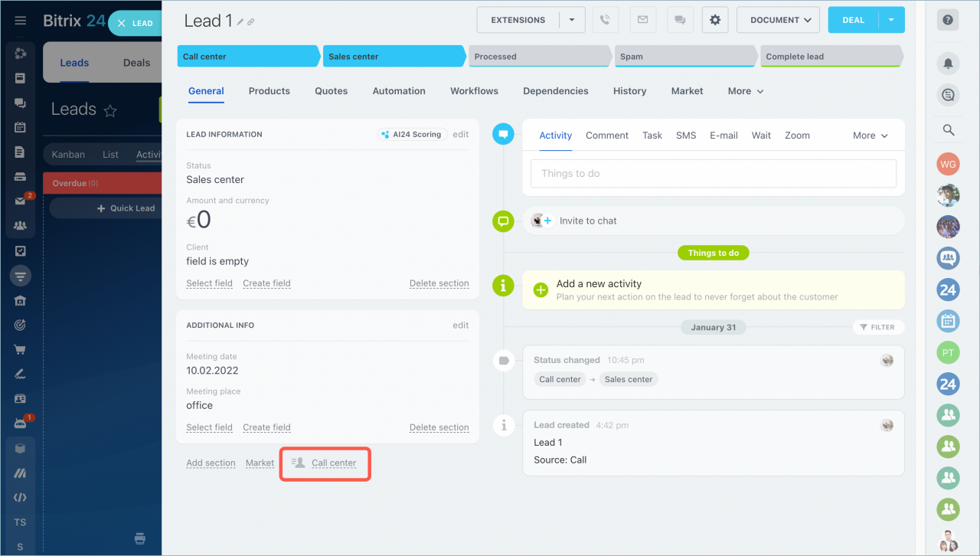Screen dimensions: 980x556
Task: Open the workgroups people icon
Action: click(21, 226)
